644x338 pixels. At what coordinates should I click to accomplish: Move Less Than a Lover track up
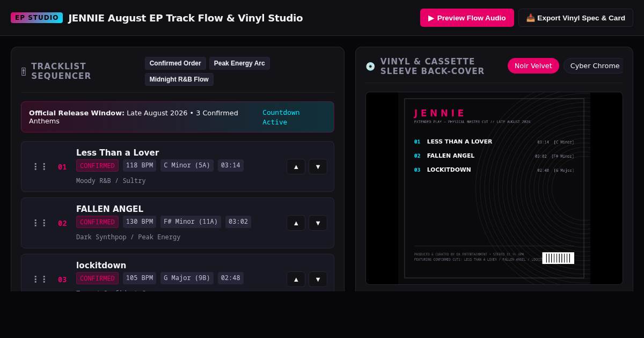[x=296, y=167]
